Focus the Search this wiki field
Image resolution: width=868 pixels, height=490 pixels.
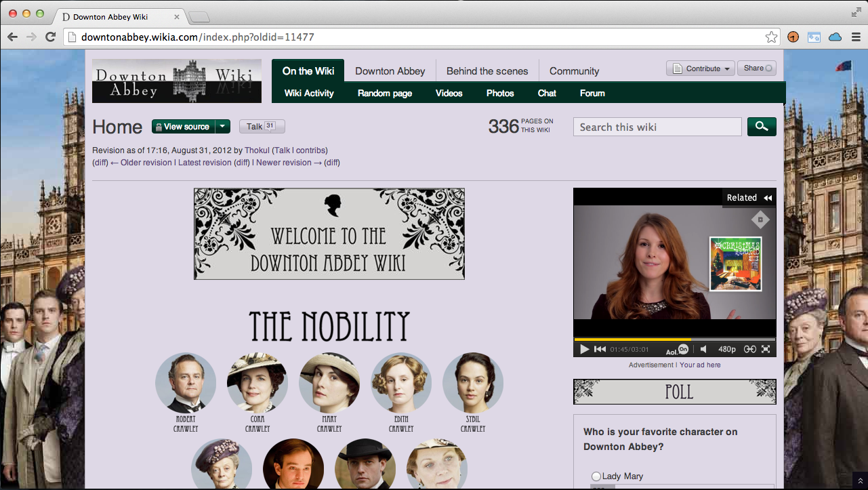tap(657, 127)
